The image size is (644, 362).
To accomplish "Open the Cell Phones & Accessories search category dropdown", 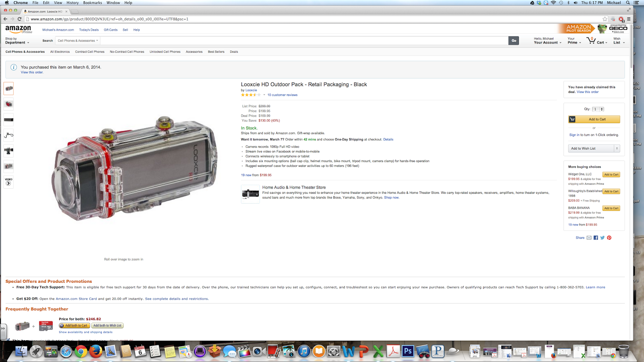I will [78, 41].
